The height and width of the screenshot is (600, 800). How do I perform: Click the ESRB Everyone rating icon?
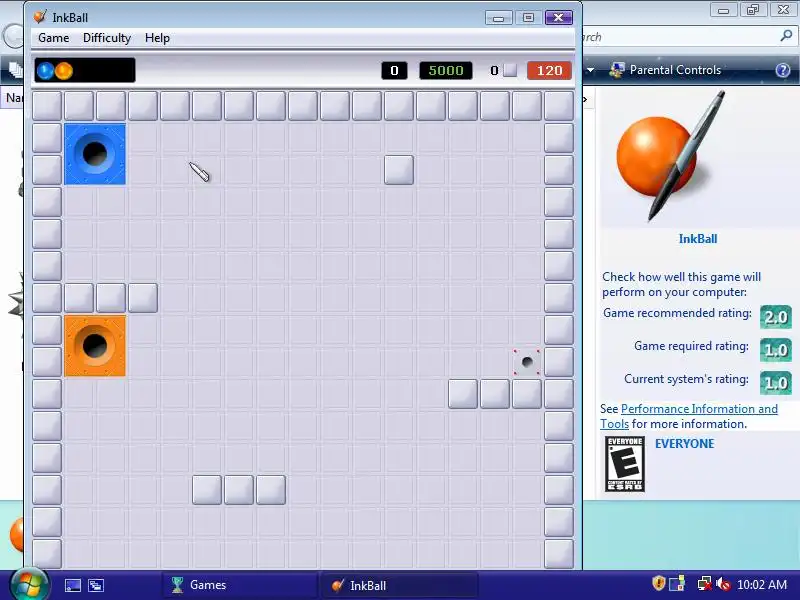pyautogui.click(x=625, y=464)
